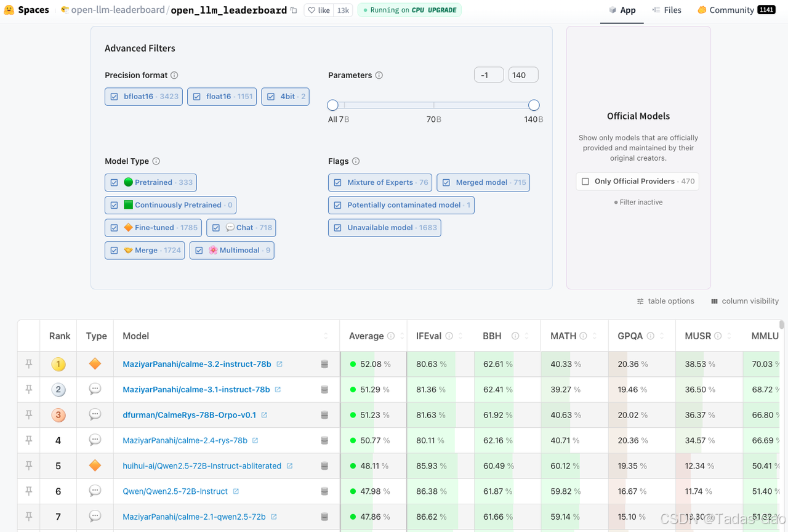Click database icon for calme-3.2-instruct-78b
This screenshot has height=532, width=788.
click(x=324, y=365)
